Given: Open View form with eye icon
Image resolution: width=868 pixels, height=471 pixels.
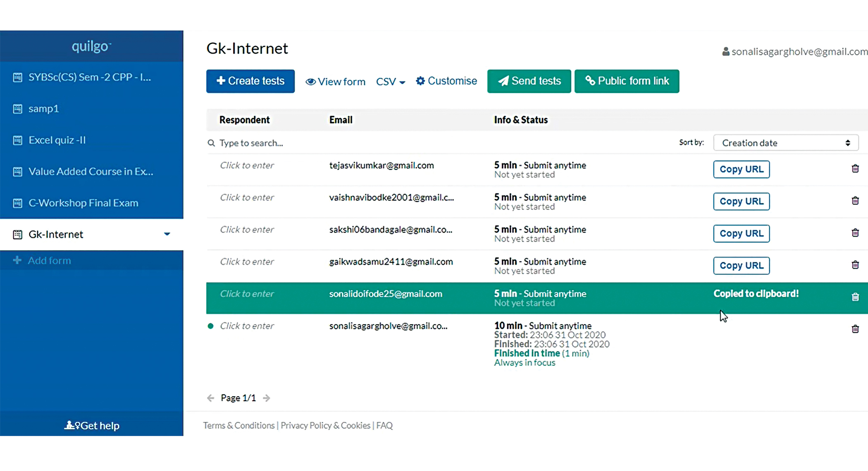Looking at the screenshot, I should coord(335,81).
